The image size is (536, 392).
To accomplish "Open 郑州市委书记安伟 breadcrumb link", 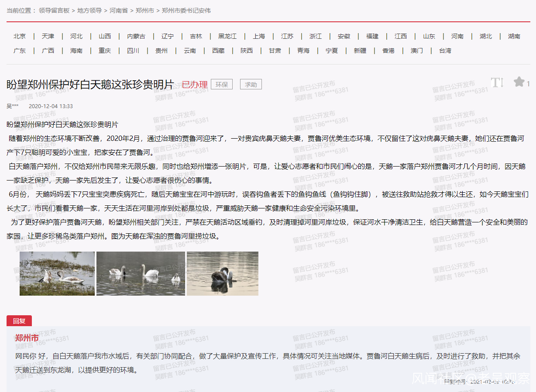I will pos(186,10).
